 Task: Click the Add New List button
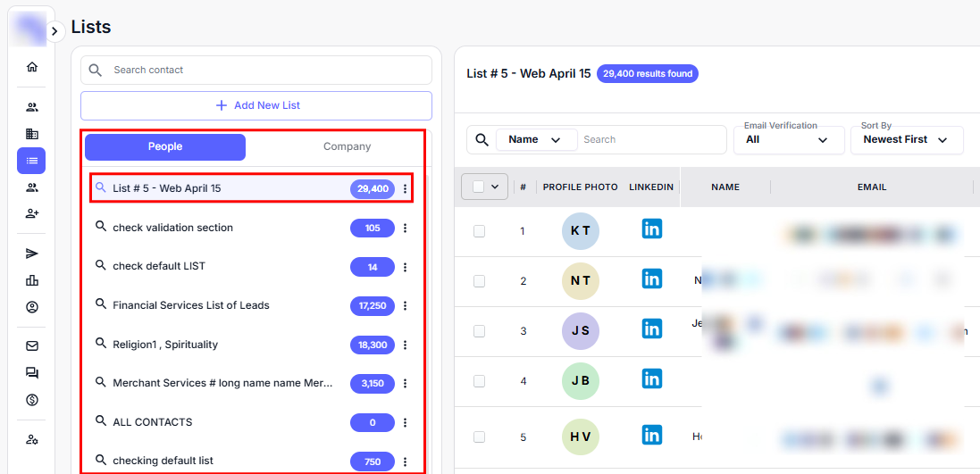tap(256, 105)
